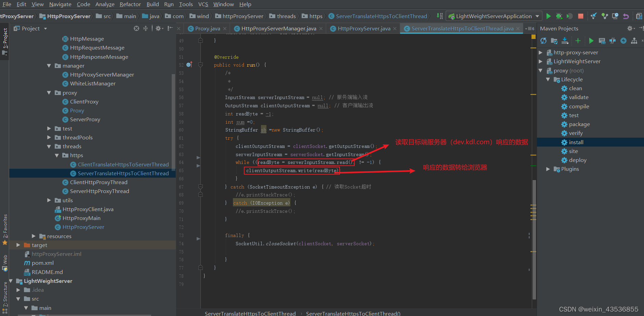This screenshot has width=644, height=316.
Task: Toggle the code fold marker at line 77
Action: pos(200,267)
